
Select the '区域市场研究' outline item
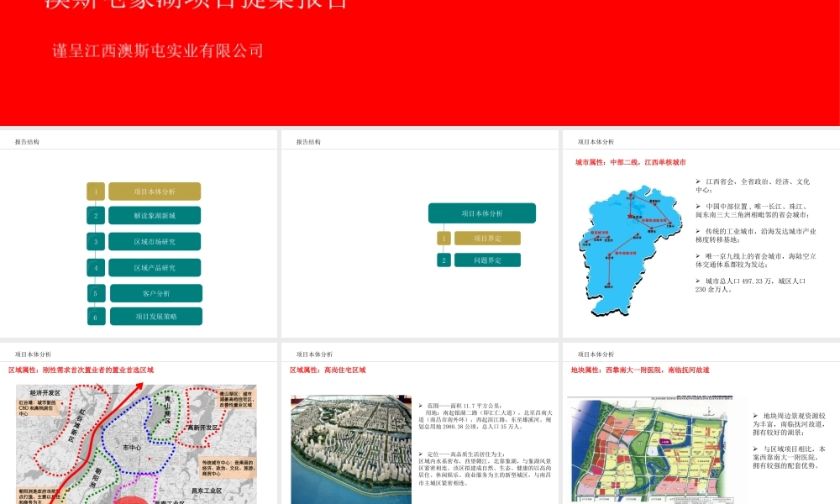[x=155, y=242]
